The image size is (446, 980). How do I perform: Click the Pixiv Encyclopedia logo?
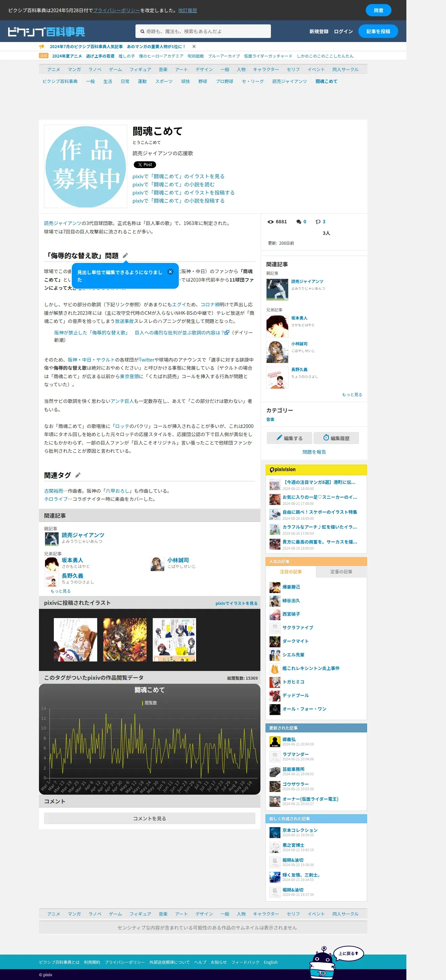pyautogui.click(x=46, y=32)
